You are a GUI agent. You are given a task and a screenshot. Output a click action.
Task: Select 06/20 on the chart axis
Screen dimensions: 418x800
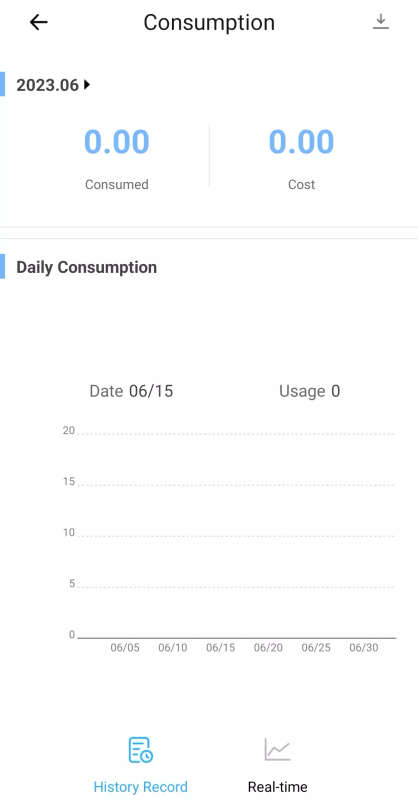pos(268,647)
